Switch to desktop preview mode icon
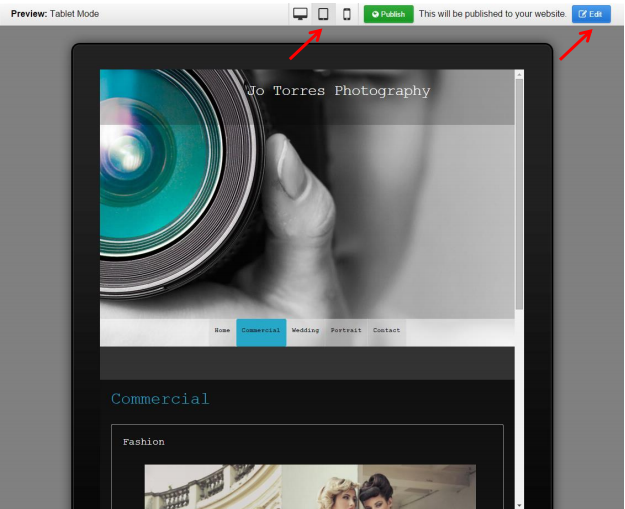The image size is (625, 509). coord(300,14)
